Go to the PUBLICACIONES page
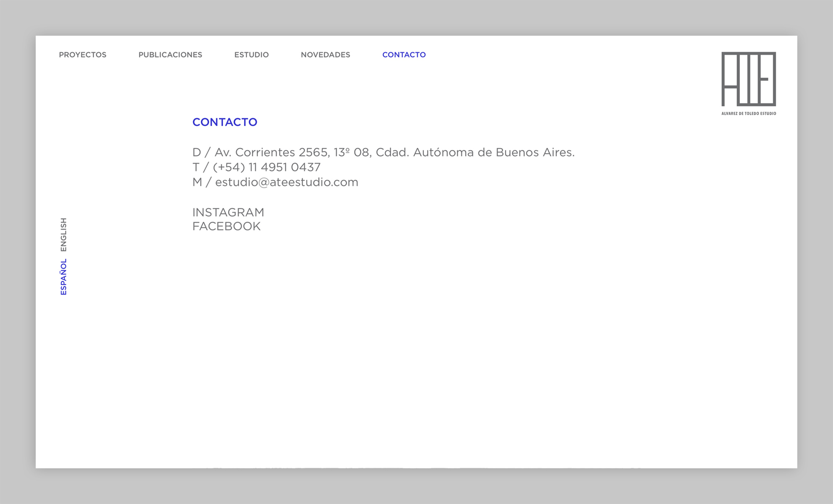This screenshot has width=833, height=504. [170, 55]
